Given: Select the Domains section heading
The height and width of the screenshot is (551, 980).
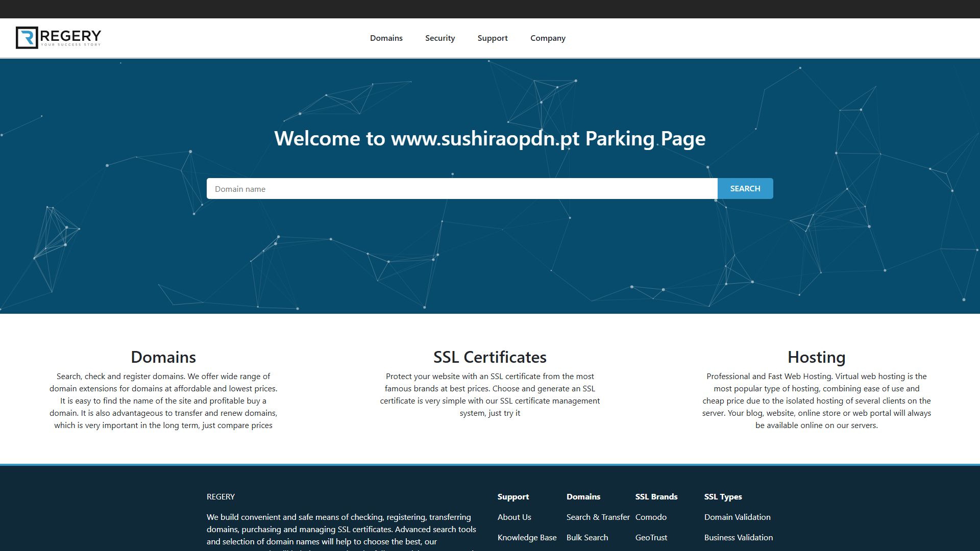Looking at the screenshot, I should (163, 357).
